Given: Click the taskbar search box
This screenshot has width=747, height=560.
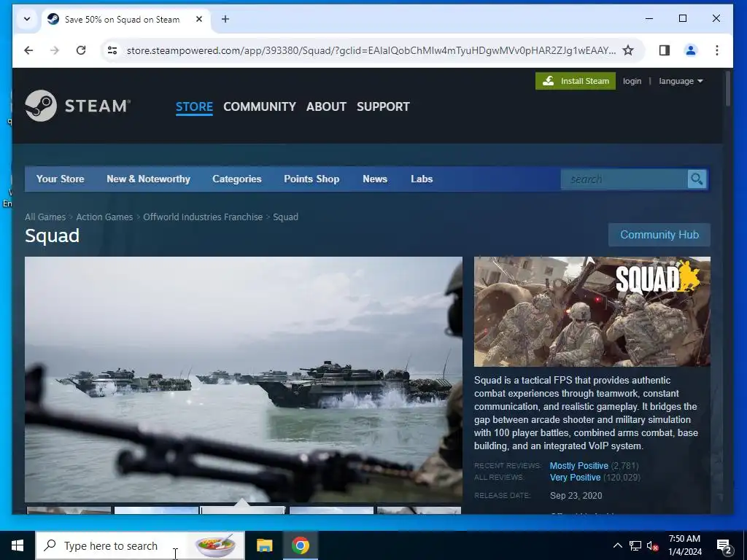Looking at the screenshot, I should (x=140, y=545).
